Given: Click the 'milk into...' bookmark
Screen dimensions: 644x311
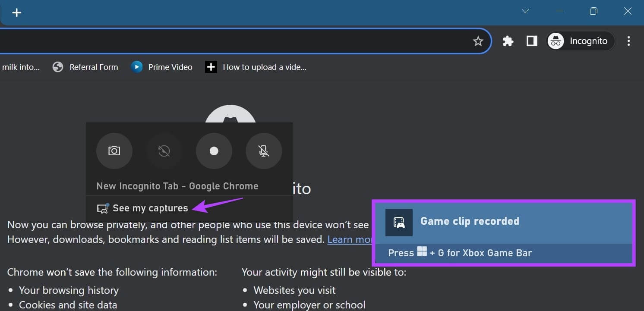Looking at the screenshot, I should click(x=20, y=67).
